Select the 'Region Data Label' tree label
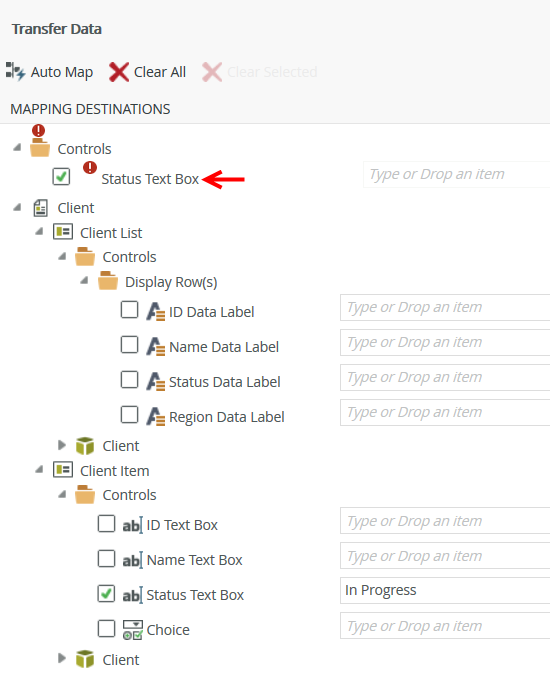 click(x=227, y=417)
